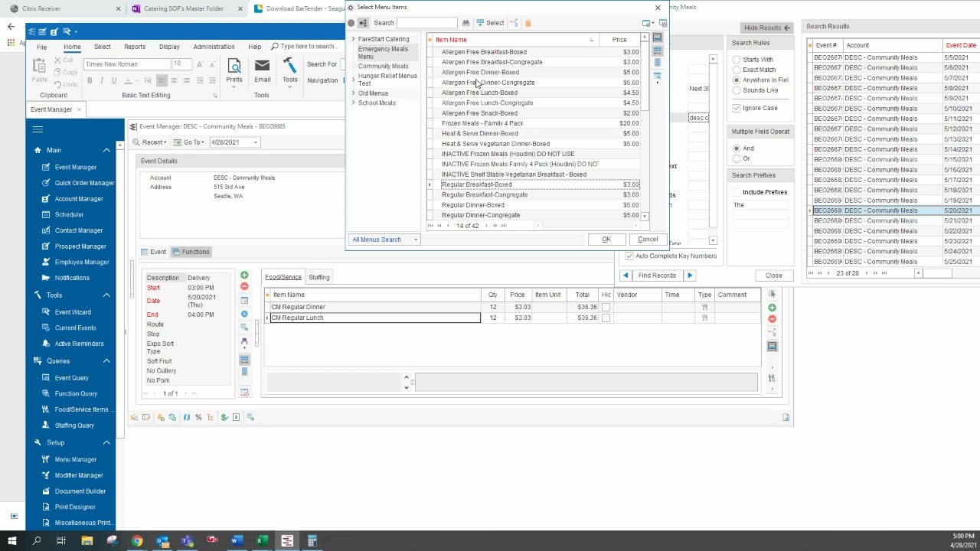
Task: Click the green add item icon right of the Food/Service grid
Action: [772, 308]
